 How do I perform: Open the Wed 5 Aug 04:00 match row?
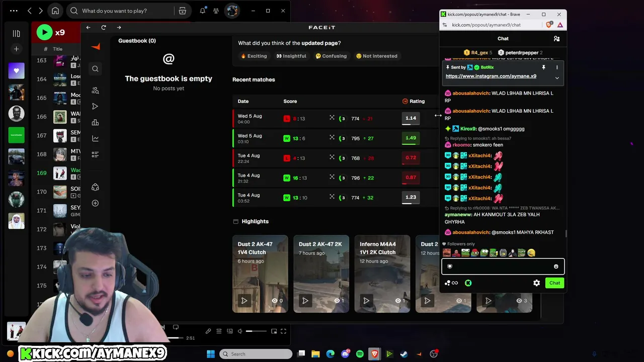tap(335, 118)
